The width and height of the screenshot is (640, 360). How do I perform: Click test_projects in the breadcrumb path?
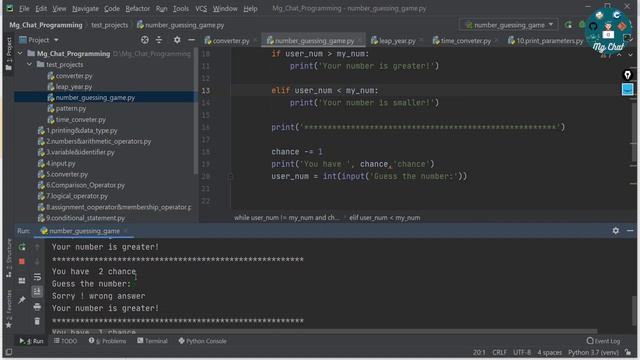[x=109, y=25]
